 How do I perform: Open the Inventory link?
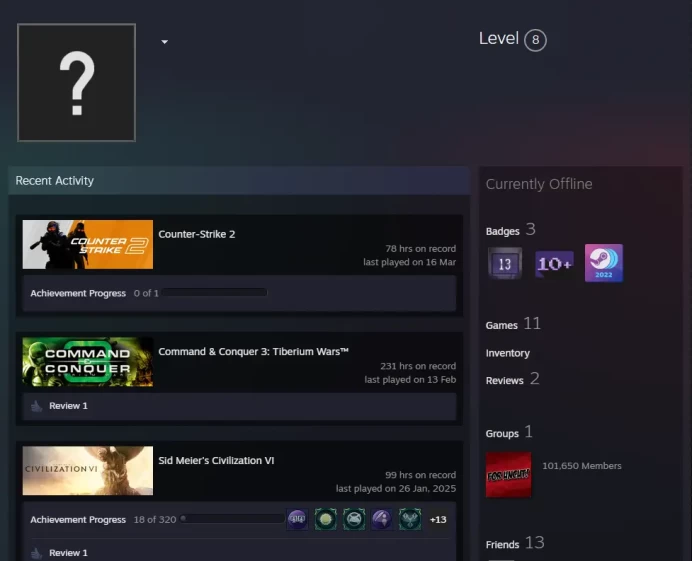[508, 353]
